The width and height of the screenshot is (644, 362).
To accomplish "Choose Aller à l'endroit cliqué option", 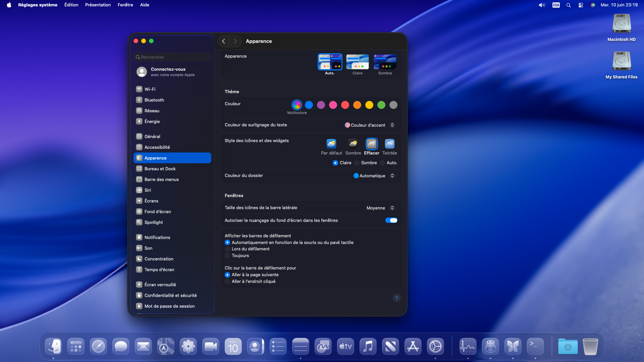I will point(227,281).
